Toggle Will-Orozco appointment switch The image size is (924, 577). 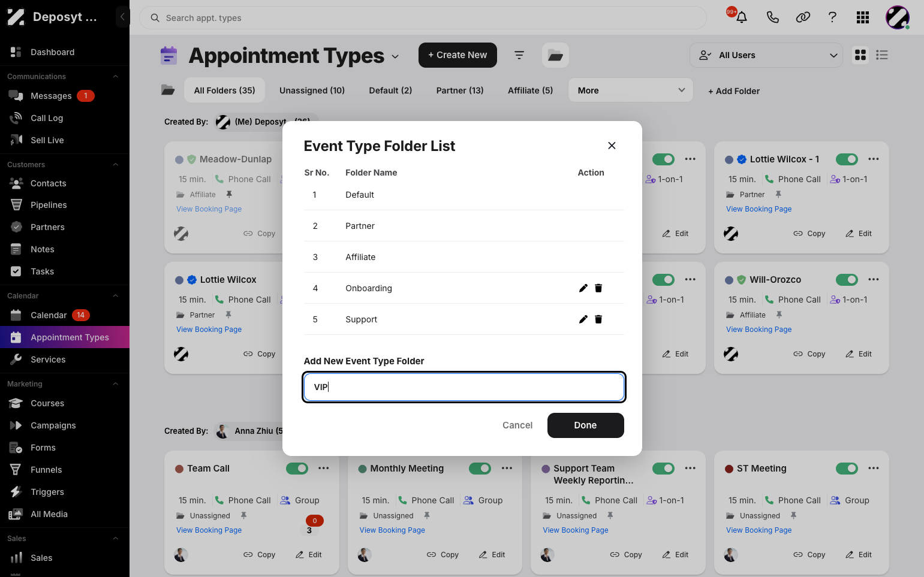pos(847,280)
